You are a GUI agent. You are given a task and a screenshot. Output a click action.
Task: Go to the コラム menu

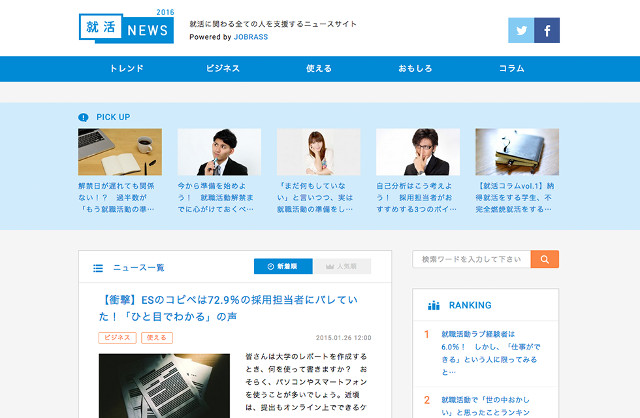click(511, 69)
